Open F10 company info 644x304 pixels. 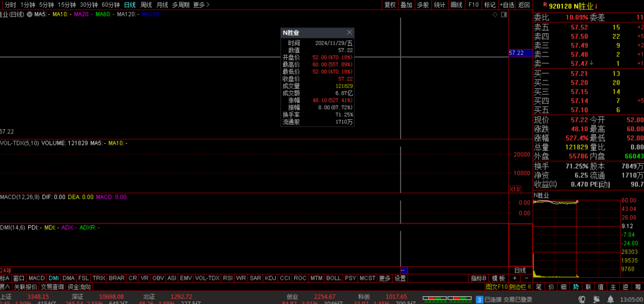(473, 5)
